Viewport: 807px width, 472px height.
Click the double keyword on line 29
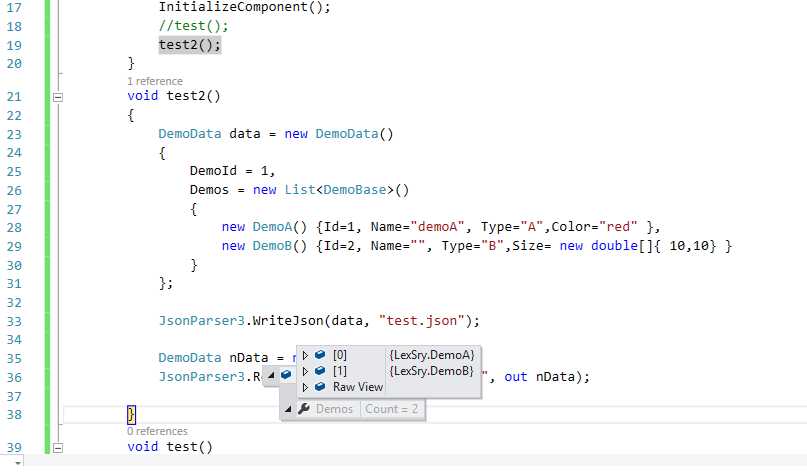(614, 246)
